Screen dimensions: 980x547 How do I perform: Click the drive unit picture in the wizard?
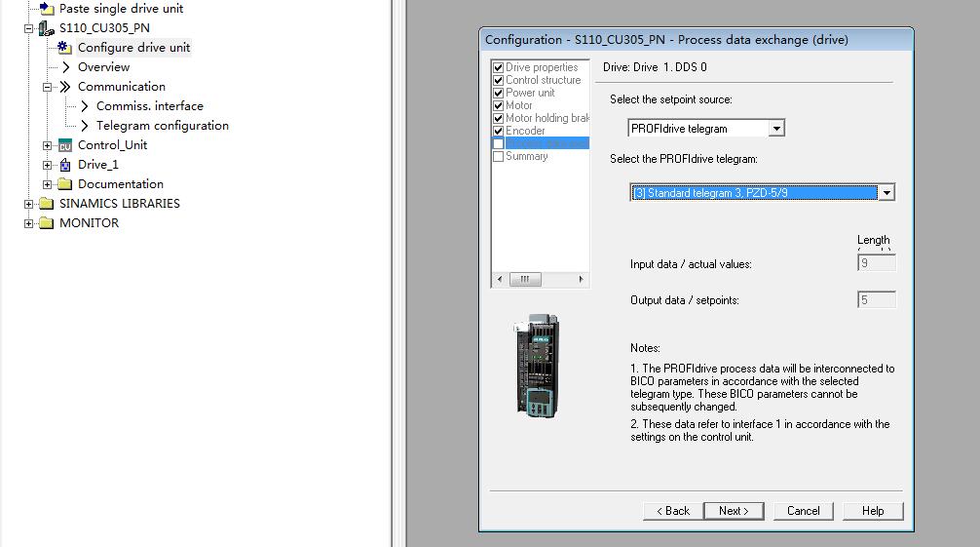click(537, 366)
